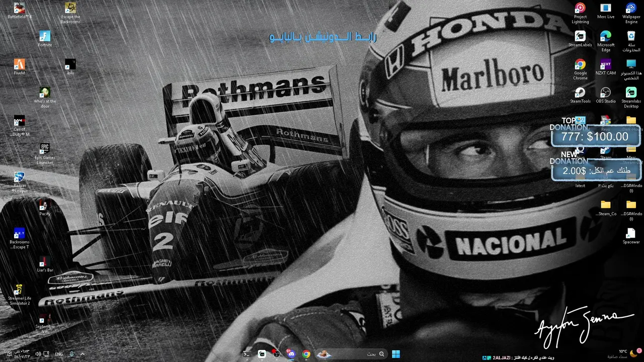Select the FiveM desktop shortcut
The image size is (644, 362).
(x=19, y=67)
